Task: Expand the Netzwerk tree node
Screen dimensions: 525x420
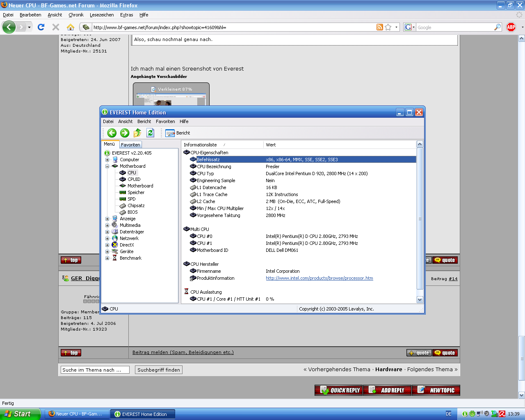Action: (107, 238)
